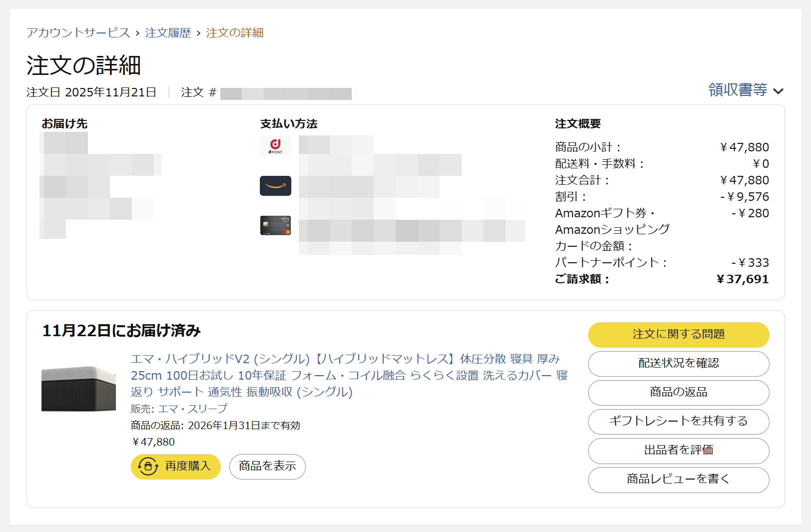Check delivery status via 配送状況を確認
The height and width of the screenshot is (532, 811).
click(678, 364)
